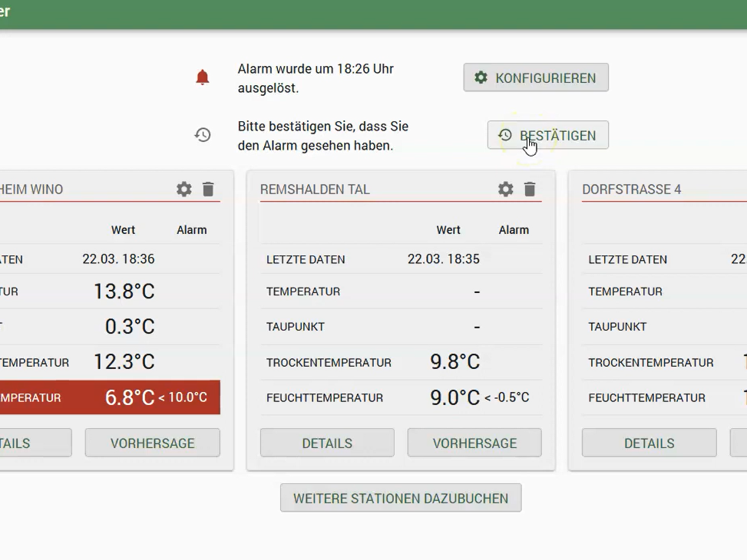Open Vorhersage for Remshalden Tal
Image resolution: width=747 pixels, height=560 pixels.
[474, 443]
